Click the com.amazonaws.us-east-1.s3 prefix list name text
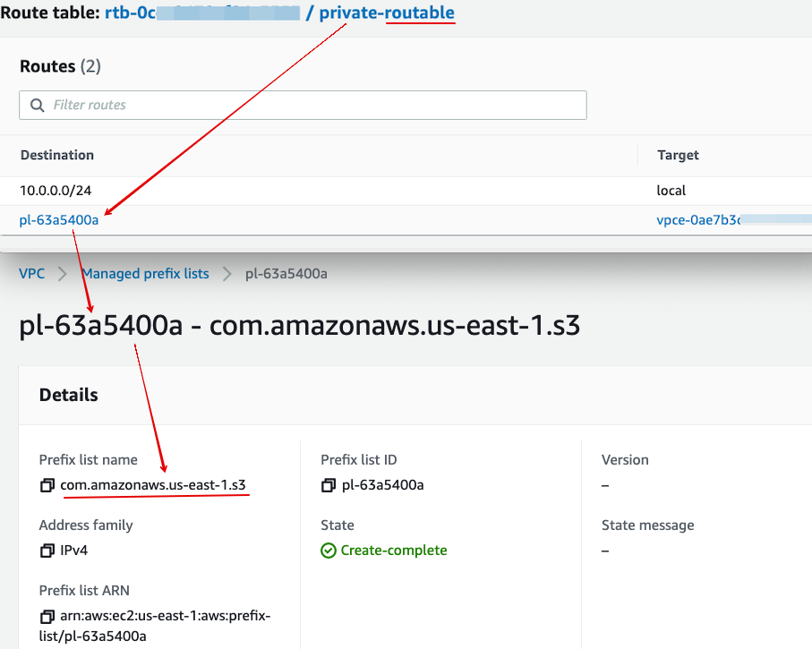 tap(153, 485)
